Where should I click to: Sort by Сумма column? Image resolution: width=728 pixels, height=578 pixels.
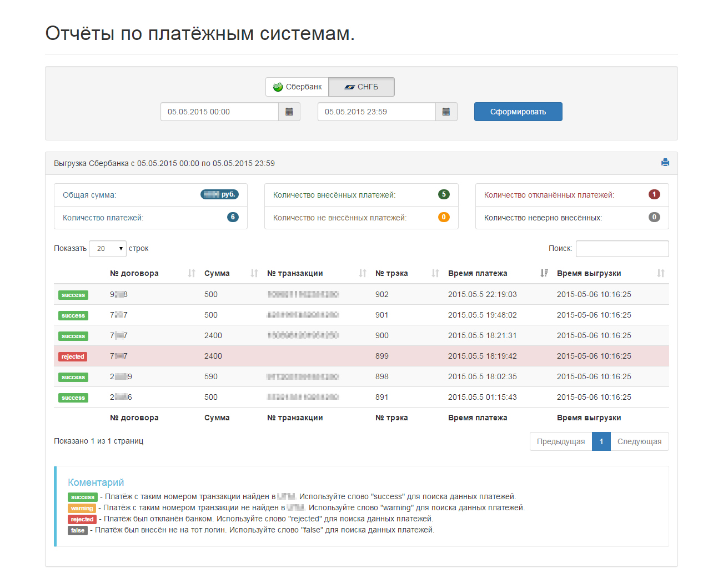pyautogui.click(x=231, y=273)
